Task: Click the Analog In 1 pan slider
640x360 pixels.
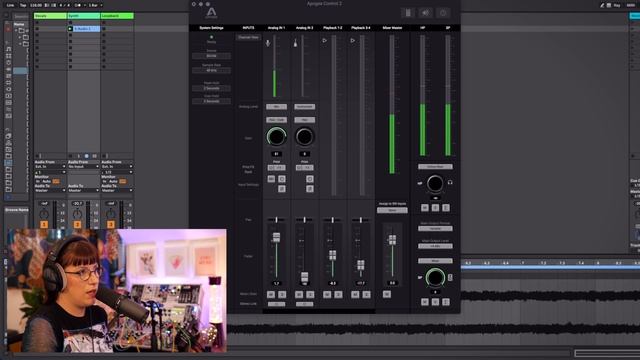Action: click(x=276, y=220)
